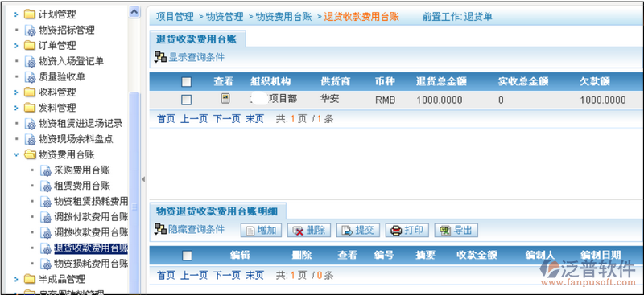Viewport: 644px width, 295px height.
Task: Click the 导出 export button
Action: coord(456,231)
